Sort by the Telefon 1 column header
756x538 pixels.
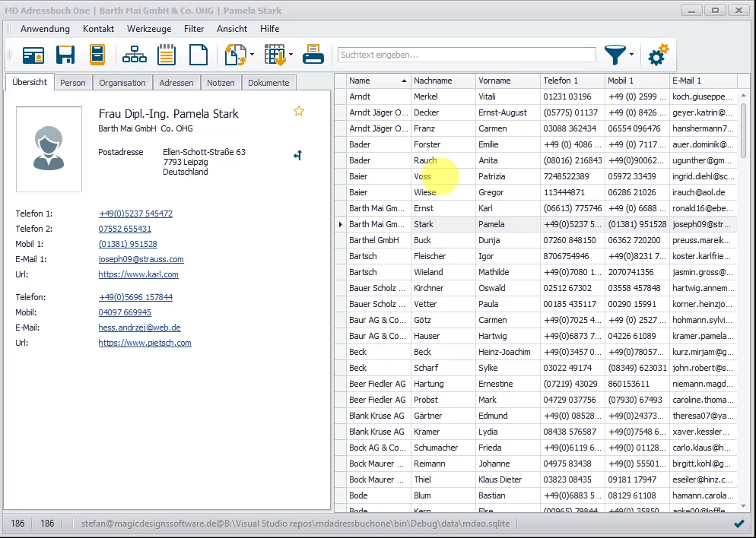pos(572,81)
